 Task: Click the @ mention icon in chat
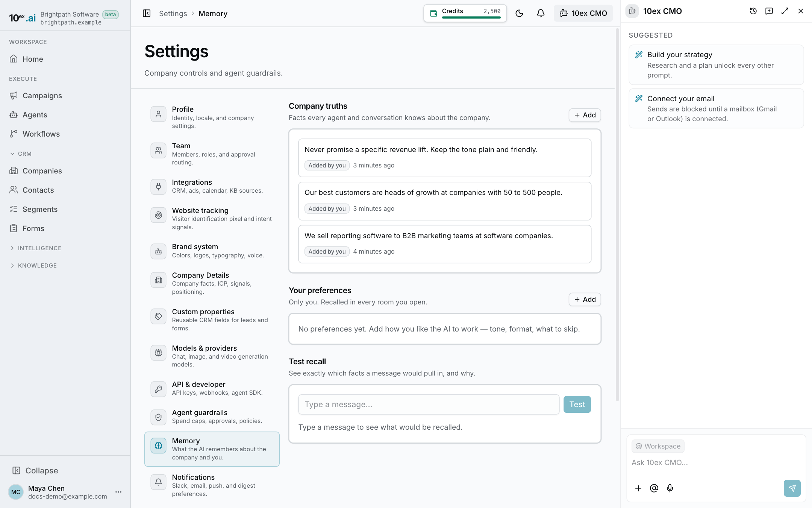654,488
